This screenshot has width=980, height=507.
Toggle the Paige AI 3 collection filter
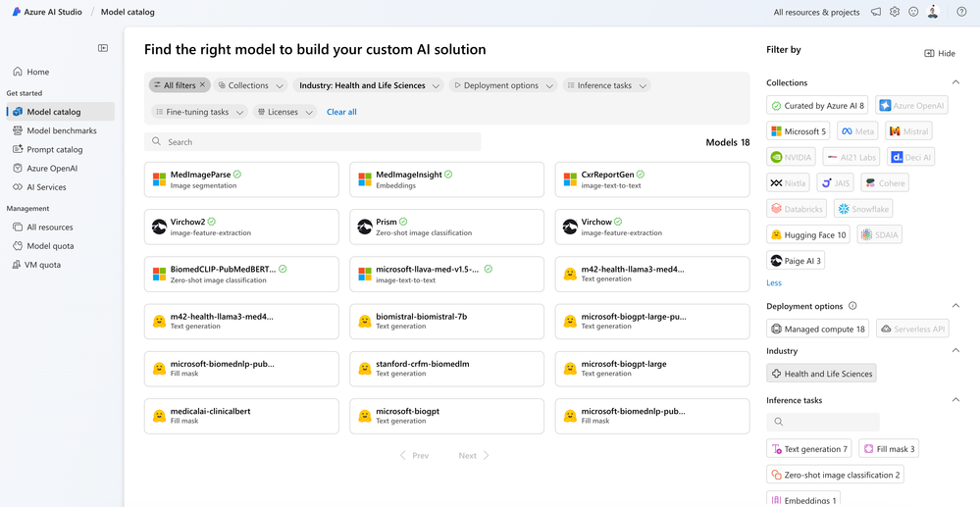tap(796, 261)
